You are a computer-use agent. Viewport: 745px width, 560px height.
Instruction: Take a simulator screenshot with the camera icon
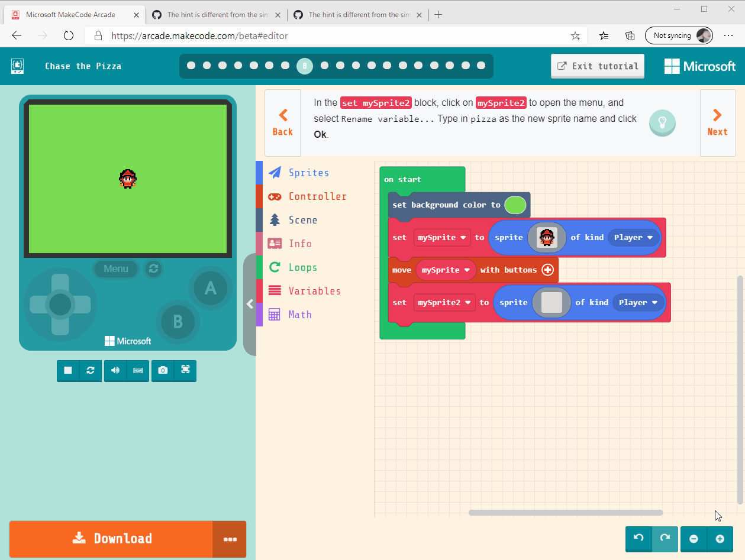pyautogui.click(x=163, y=370)
